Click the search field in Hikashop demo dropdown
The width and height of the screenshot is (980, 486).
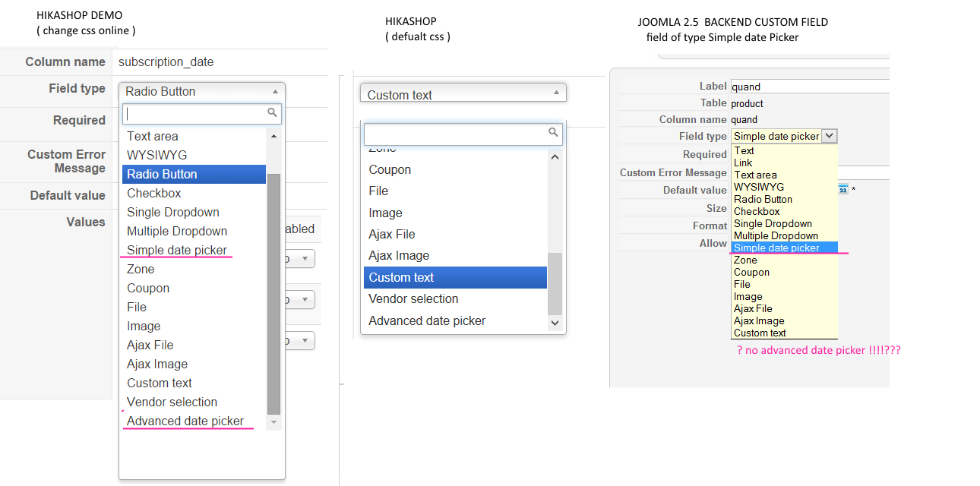202,114
